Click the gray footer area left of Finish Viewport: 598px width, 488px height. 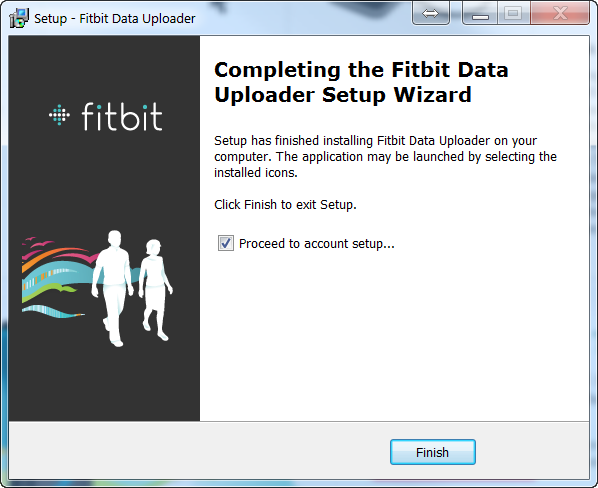[x=198, y=451]
